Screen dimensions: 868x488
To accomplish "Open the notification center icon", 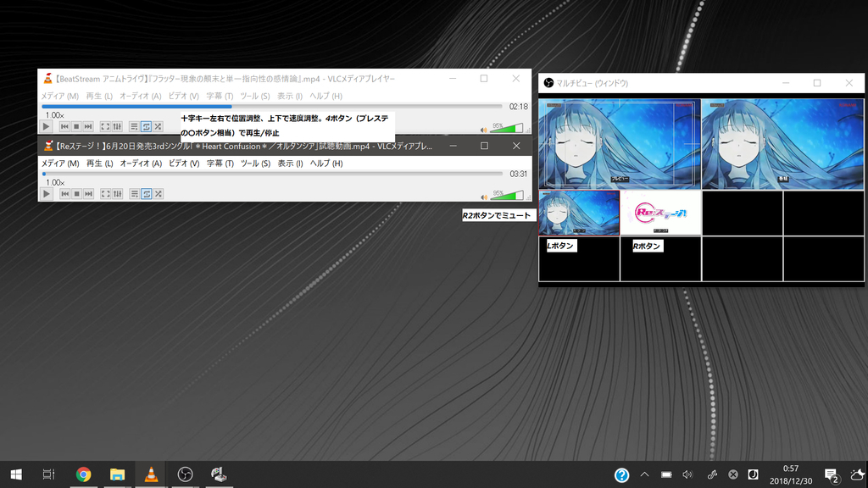I will pos(831,474).
